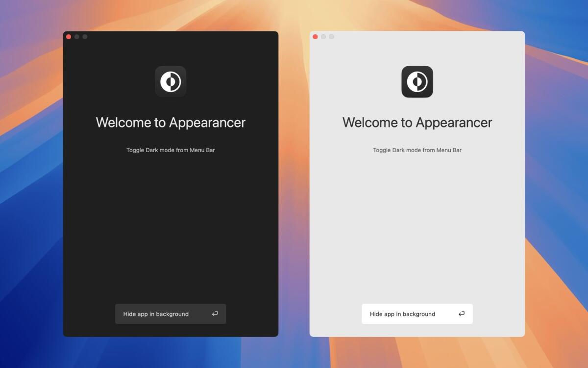Minimize the dark mode window
This screenshot has width=588, height=368.
click(76, 36)
